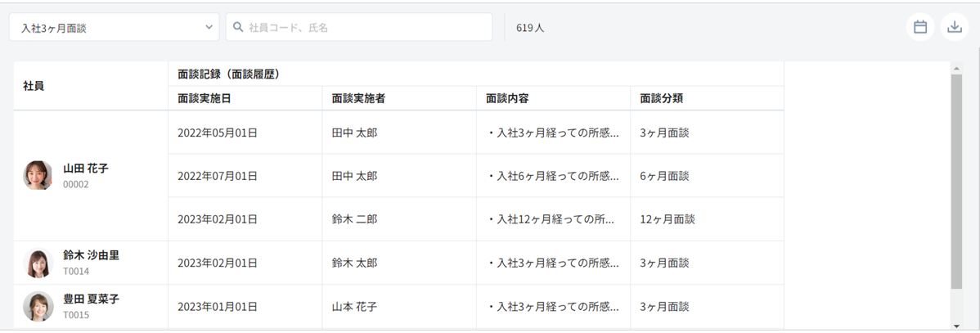Click 豊田 夏菜子's avatar picture
Image resolution: width=980 pixels, height=333 pixels.
pos(38,306)
